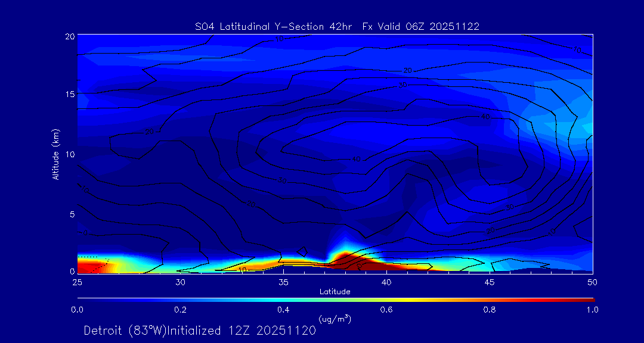This screenshot has height=343, width=644.
Task: Click the "Latitude" x-axis label
Action: 335,292
